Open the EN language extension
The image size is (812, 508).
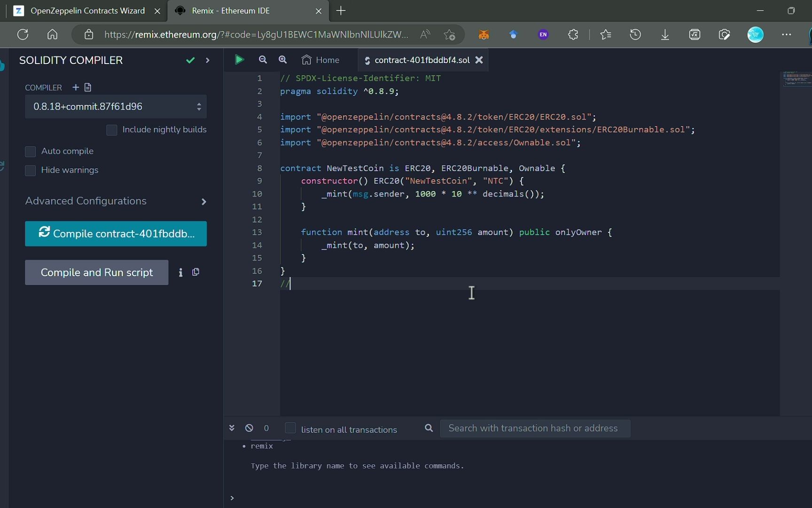pyautogui.click(x=543, y=34)
